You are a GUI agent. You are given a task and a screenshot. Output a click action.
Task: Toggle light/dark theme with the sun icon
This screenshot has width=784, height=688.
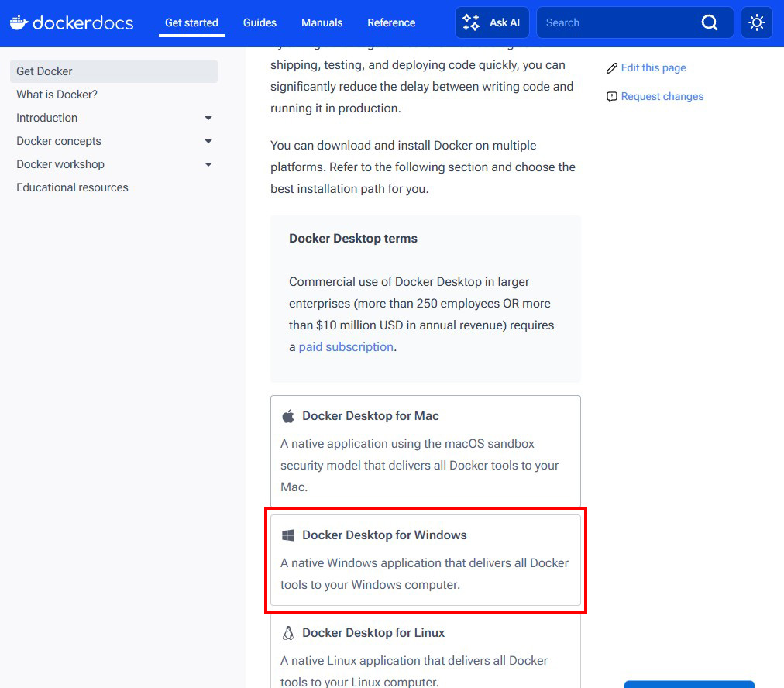(x=756, y=22)
